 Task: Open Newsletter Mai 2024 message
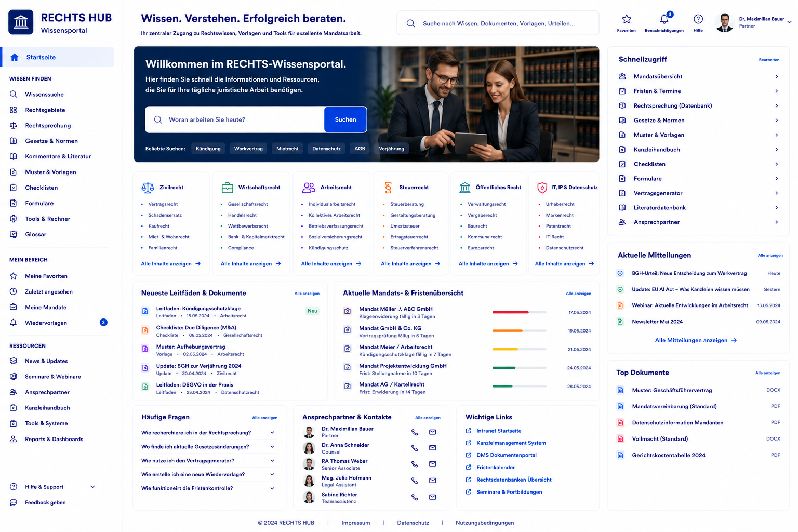[x=699, y=322]
